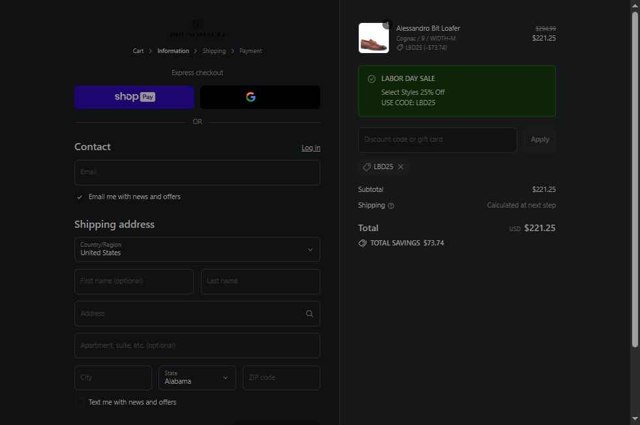Click the Email input field
The height and width of the screenshot is (425, 640).
click(x=197, y=172)
